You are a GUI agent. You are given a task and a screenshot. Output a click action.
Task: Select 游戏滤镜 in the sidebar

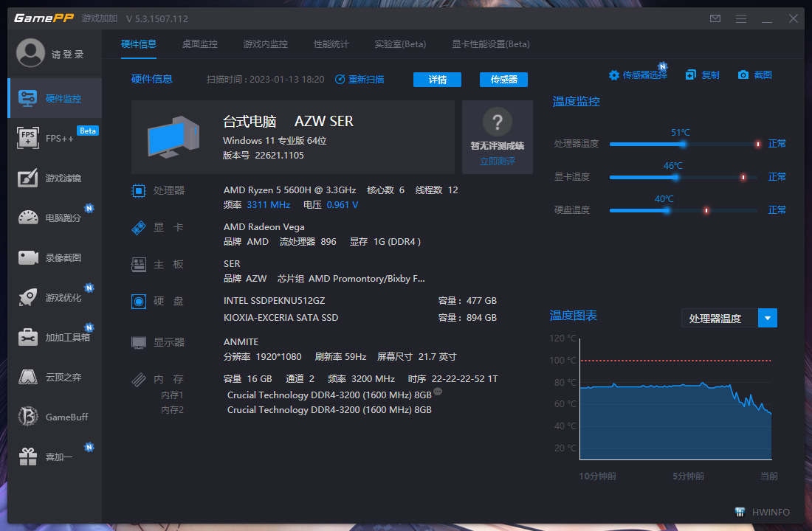pyautogui.click(x=55, y=178)
